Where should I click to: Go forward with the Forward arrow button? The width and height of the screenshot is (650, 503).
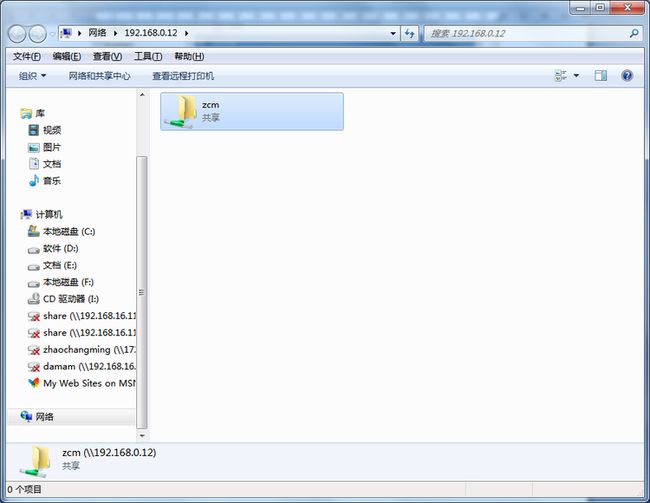38,34
